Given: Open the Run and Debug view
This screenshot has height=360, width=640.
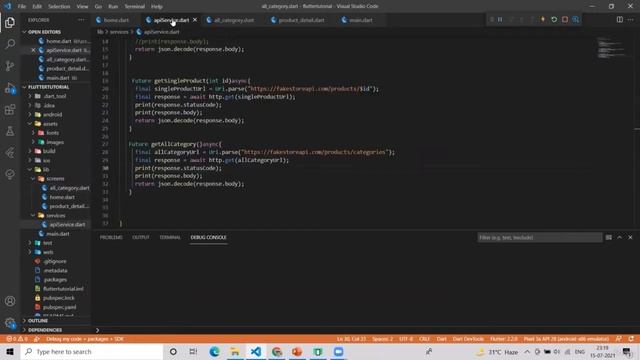Looking at the screenshot, I should (x=10, y=88).
